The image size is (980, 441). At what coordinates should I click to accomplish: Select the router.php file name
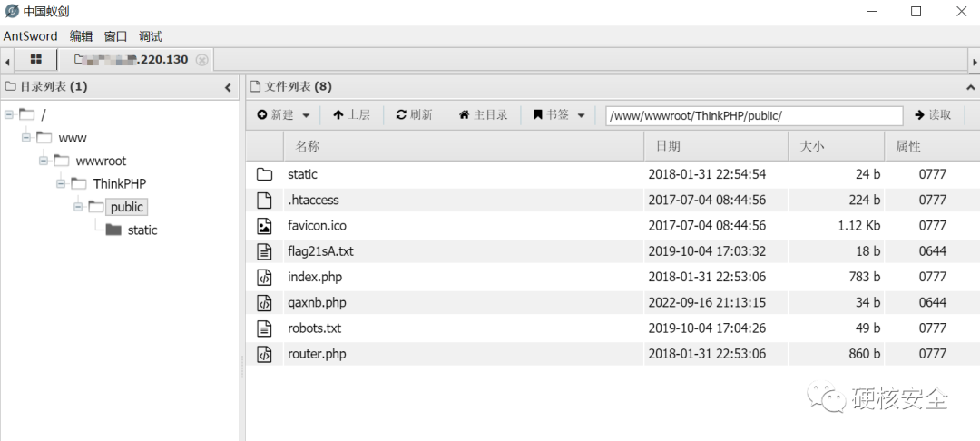coord(317,354)
